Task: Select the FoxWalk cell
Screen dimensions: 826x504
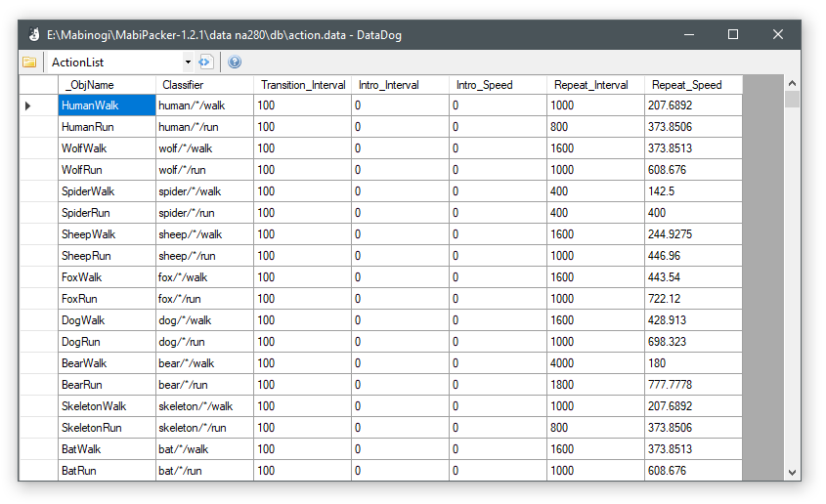Action: (x=107, y=277)
